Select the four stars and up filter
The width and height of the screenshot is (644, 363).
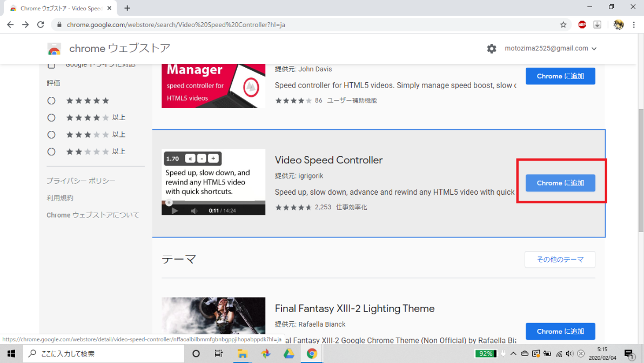[x=51, y=118]
